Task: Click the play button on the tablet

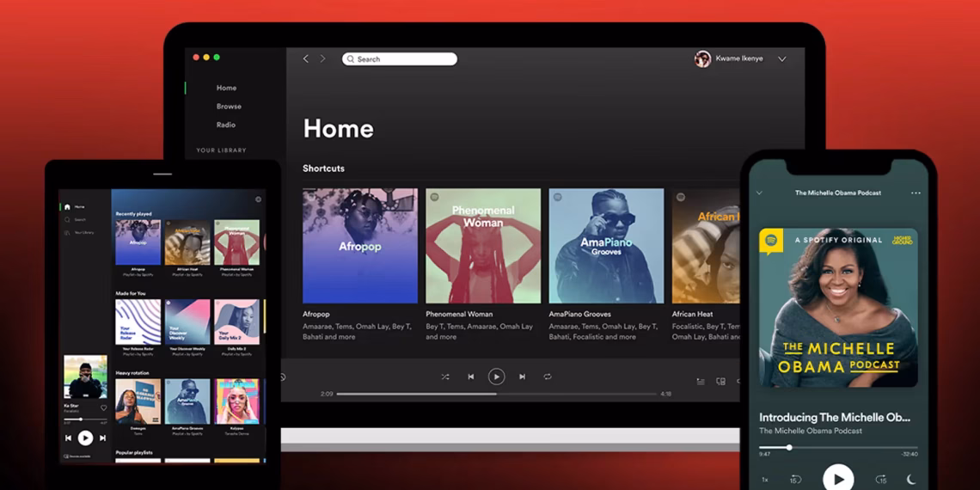Action: coord(86,438)
